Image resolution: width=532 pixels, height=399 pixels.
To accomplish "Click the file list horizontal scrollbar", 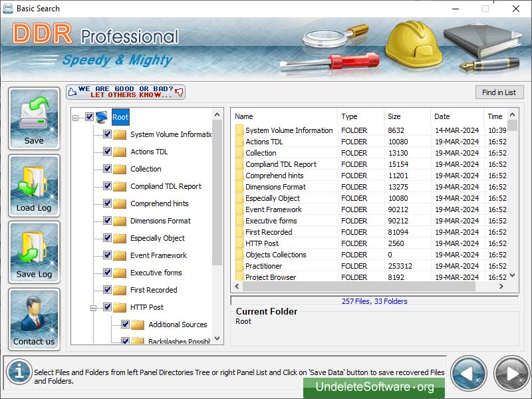I will 358,287.
